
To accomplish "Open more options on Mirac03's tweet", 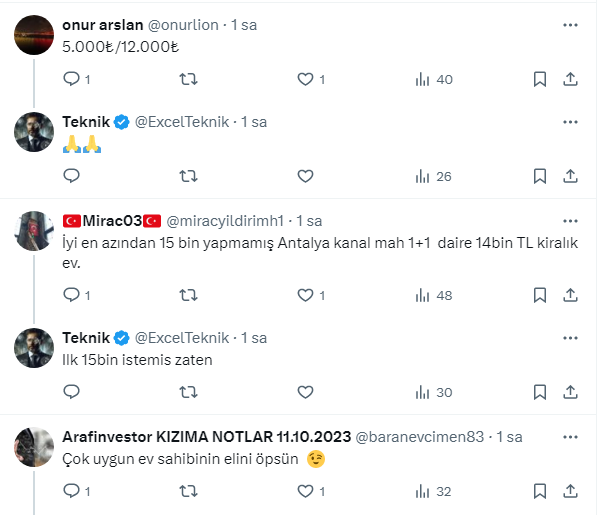I will [570, 220].
